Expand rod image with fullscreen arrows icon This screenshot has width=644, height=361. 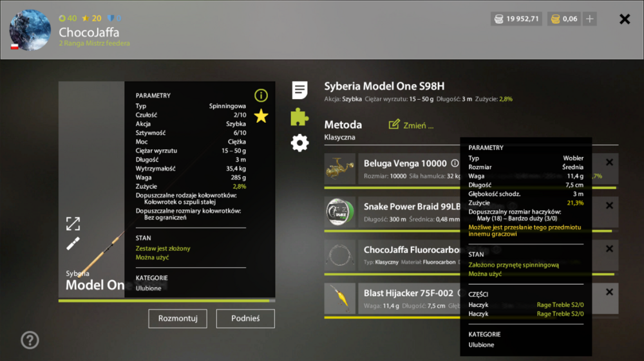click(x=73, y=223)
